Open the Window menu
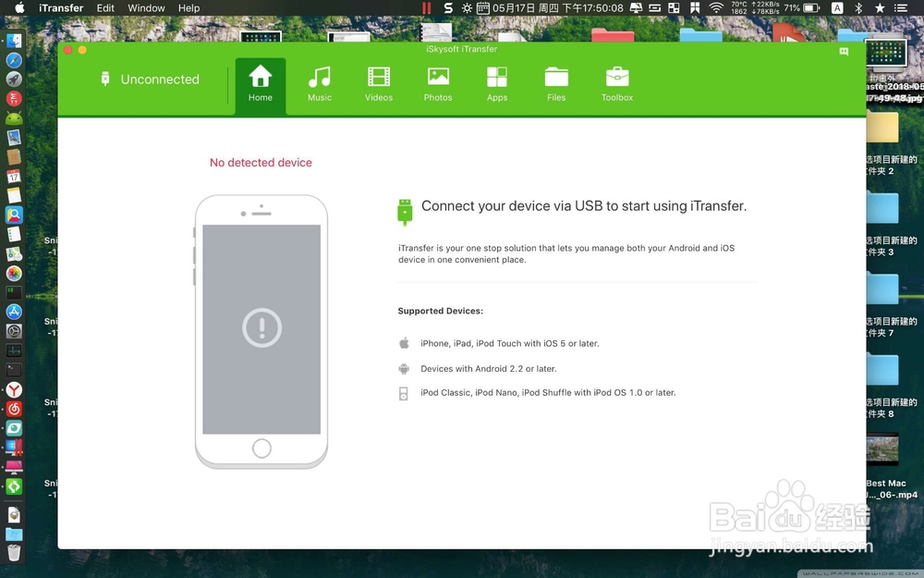The height and width of the screenshot is (578, 924). click(146, 8)
